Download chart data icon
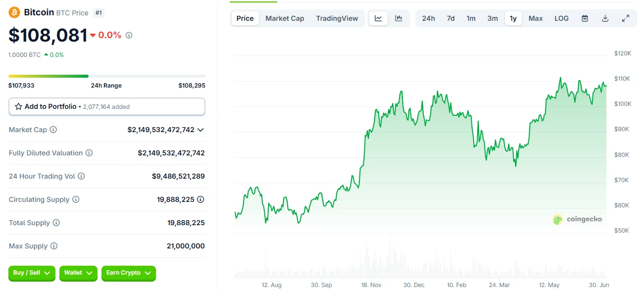Viewport: 644px width, 291px height. [x=605, y=18]
